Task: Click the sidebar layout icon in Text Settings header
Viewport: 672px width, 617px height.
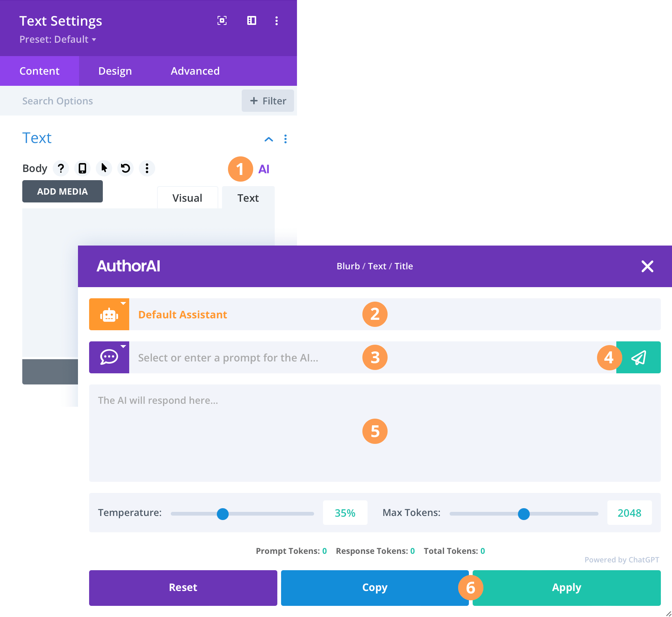Action: point(252,21)
